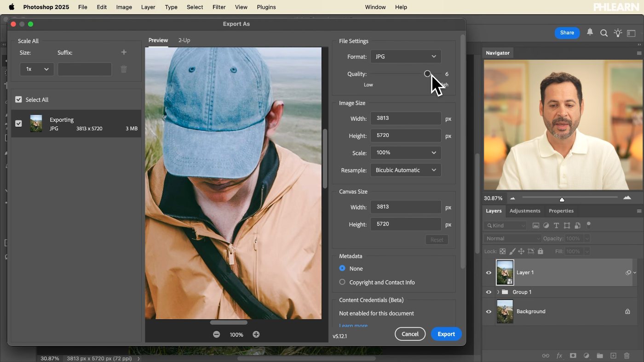Zoom in Navigator with large mountain icon
The image size is (644, 362).
point(627,198)
